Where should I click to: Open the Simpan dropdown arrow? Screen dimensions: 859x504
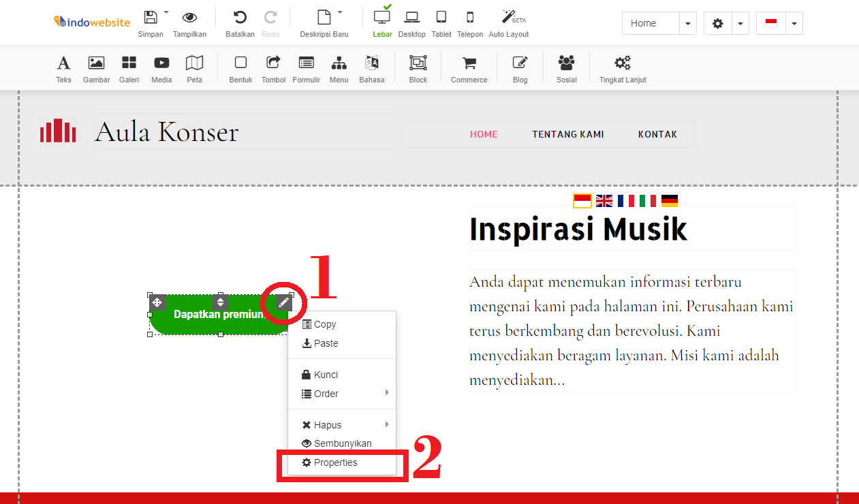pos(166,12)
